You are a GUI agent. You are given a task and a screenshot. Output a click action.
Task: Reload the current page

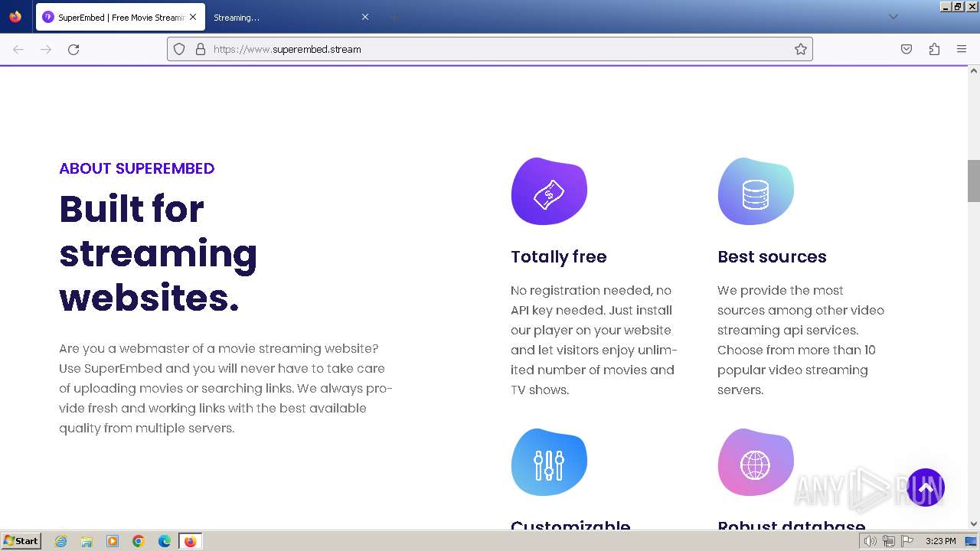pos(73,49)
